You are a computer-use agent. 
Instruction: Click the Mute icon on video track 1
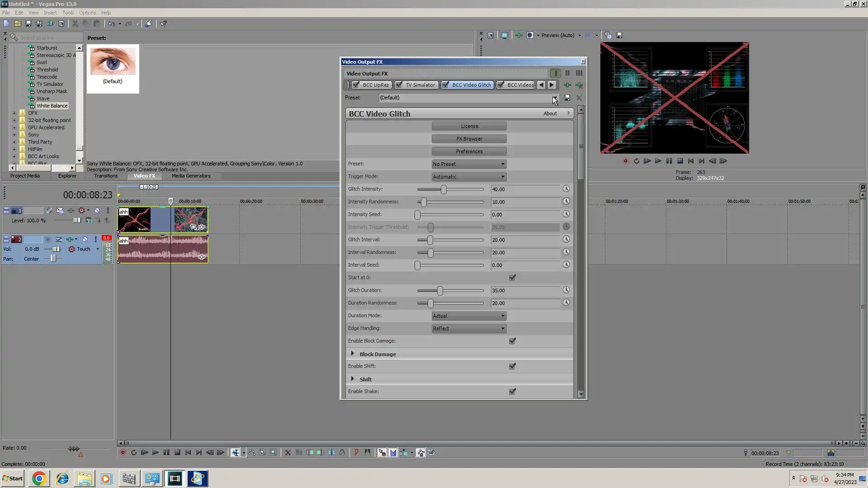point(97,211)
